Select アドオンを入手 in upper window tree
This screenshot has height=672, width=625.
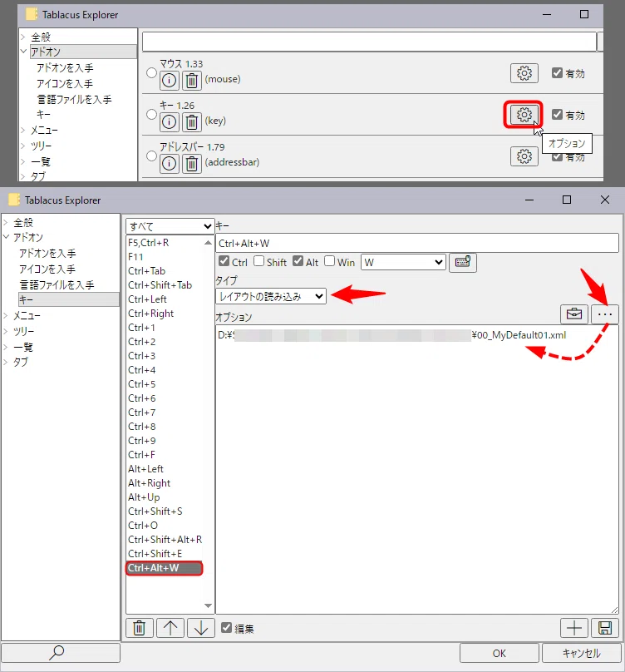click(x=65, y=67)
